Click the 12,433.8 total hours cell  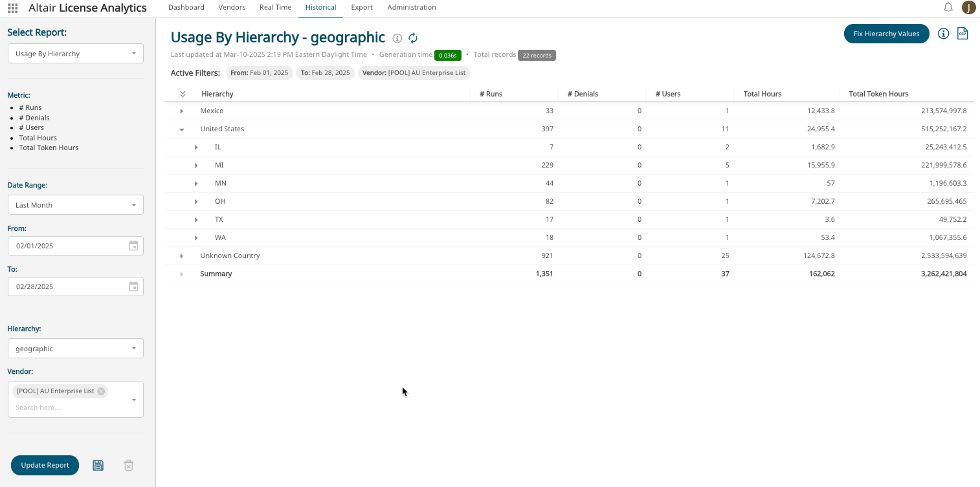pyautogui.click(x=821, y=111)
